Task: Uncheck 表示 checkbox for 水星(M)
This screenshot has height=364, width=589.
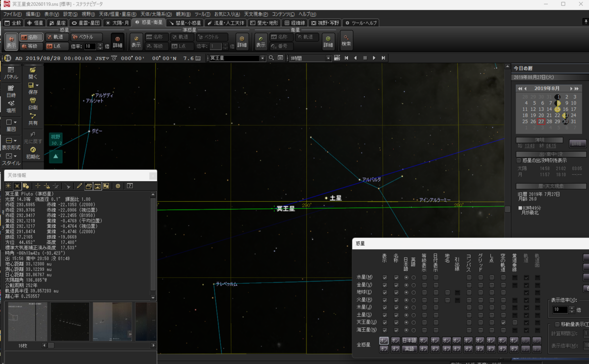Action: [385, 278]
